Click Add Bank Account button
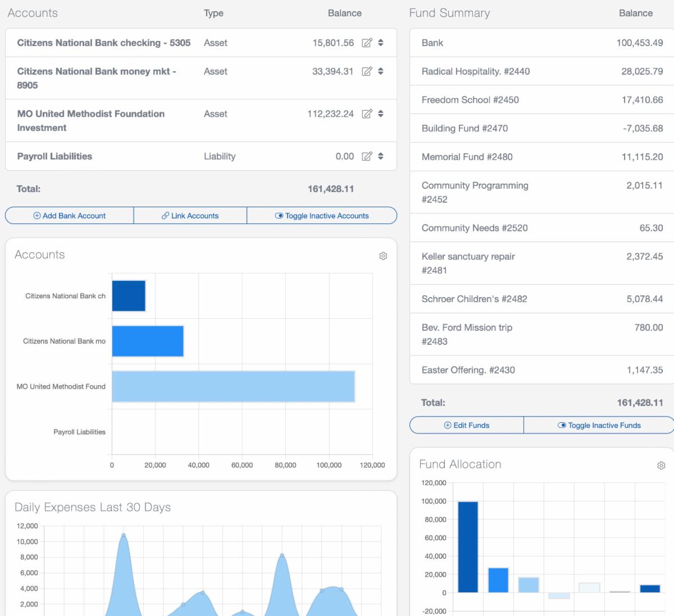The image size is (674, 616). click(70, 216)
